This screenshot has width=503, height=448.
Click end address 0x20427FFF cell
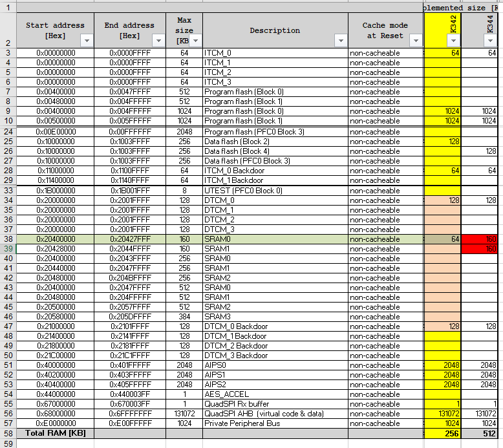click(130, 239)
